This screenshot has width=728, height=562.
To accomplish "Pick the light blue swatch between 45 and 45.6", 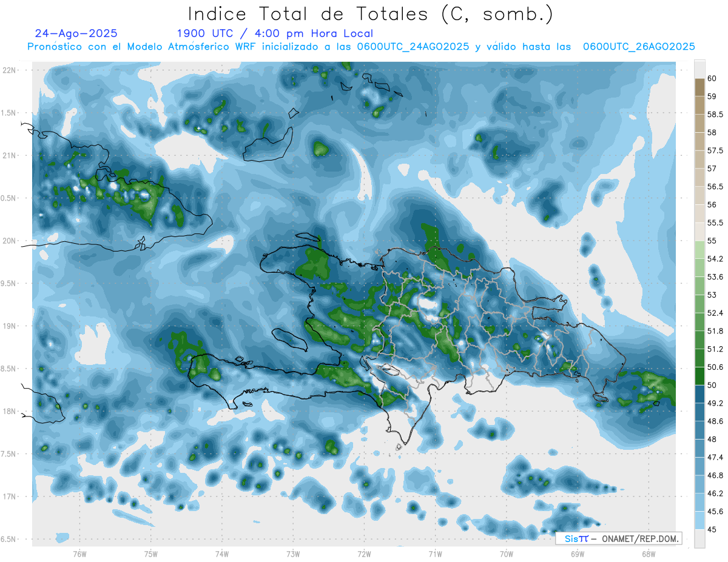I will click(x=699, y=521).
